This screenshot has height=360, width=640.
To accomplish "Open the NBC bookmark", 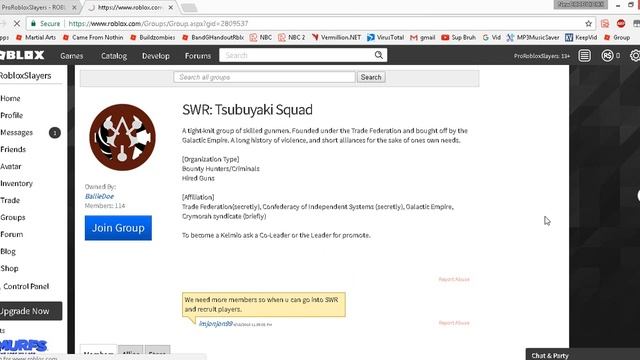I will click(260, 37).
